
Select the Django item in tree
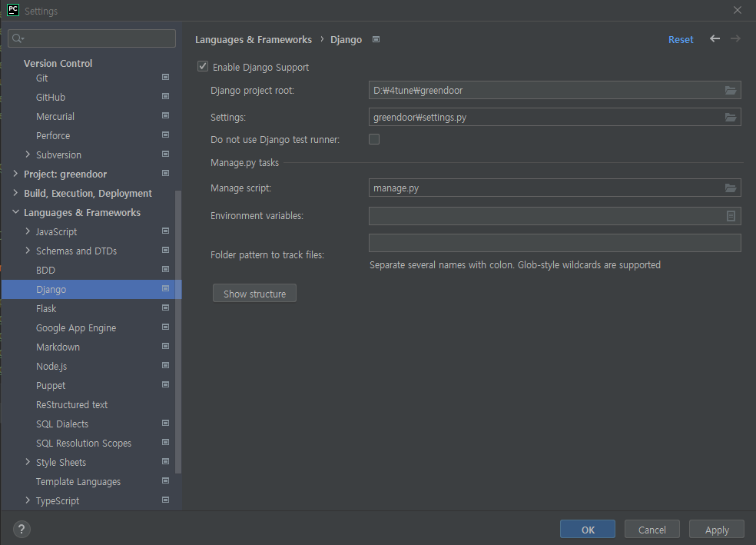[91, 289]
